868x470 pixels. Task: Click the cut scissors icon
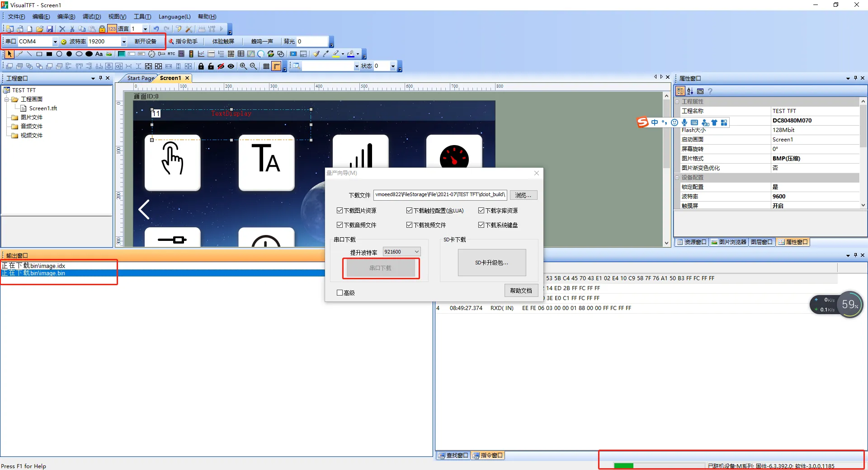[x=72, y=29]
